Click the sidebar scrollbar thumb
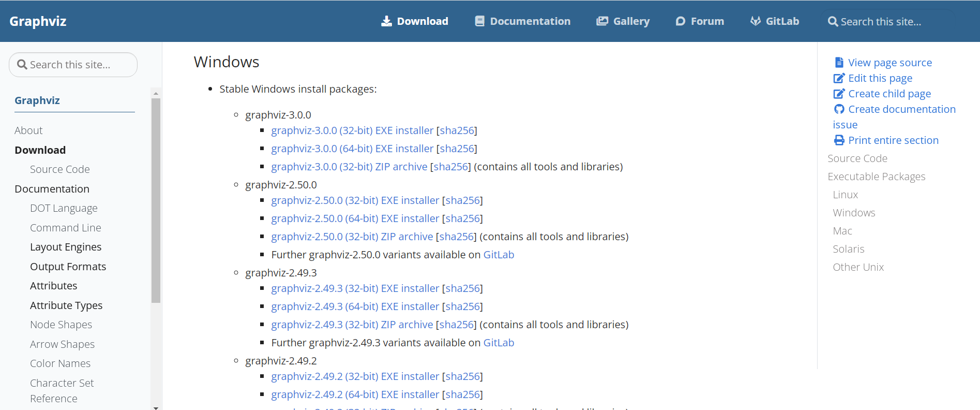Screen dimensions: 980x410 pos(156,200)
